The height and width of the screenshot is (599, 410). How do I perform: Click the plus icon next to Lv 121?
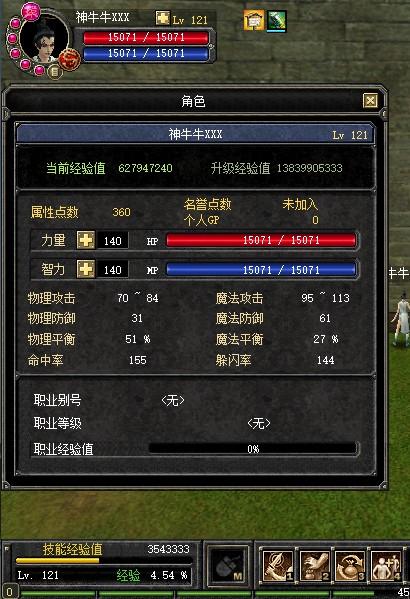pos(163,18)
